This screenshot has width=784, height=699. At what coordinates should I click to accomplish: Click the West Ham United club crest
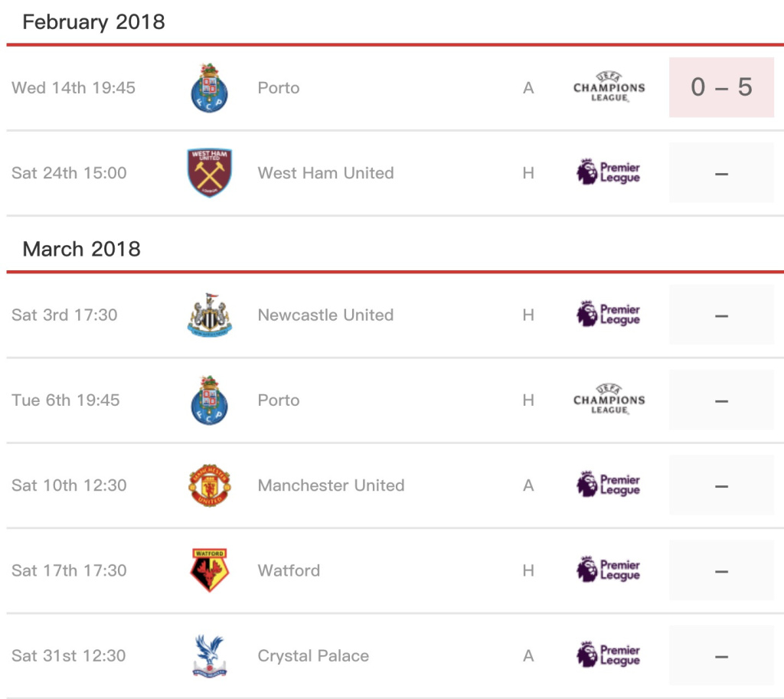point(209,173)
